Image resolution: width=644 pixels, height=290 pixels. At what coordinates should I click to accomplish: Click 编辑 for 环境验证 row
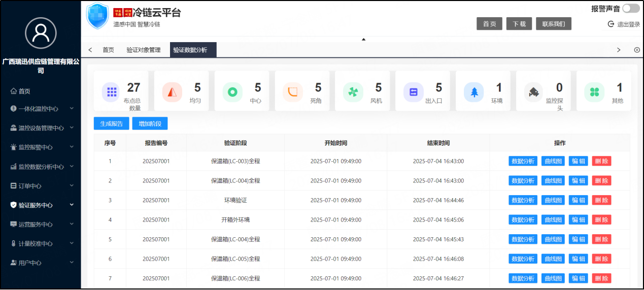tap(578, 200)
